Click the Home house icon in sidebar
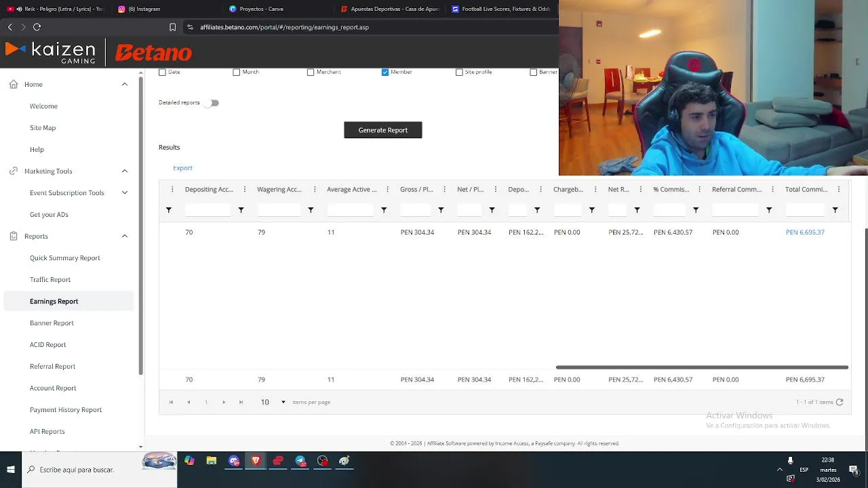Screen dimensions: 868x488 [14, 84]
